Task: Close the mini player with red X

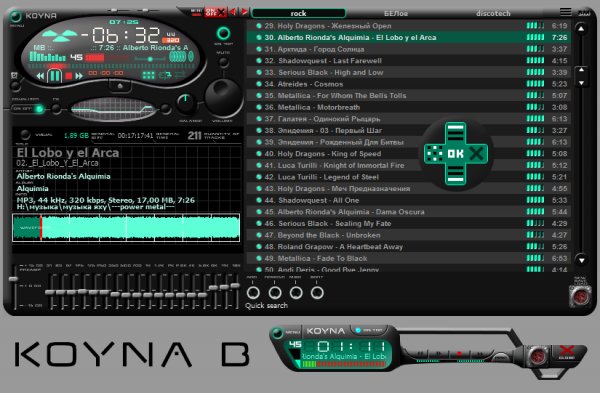Action: tap(567, 351)
